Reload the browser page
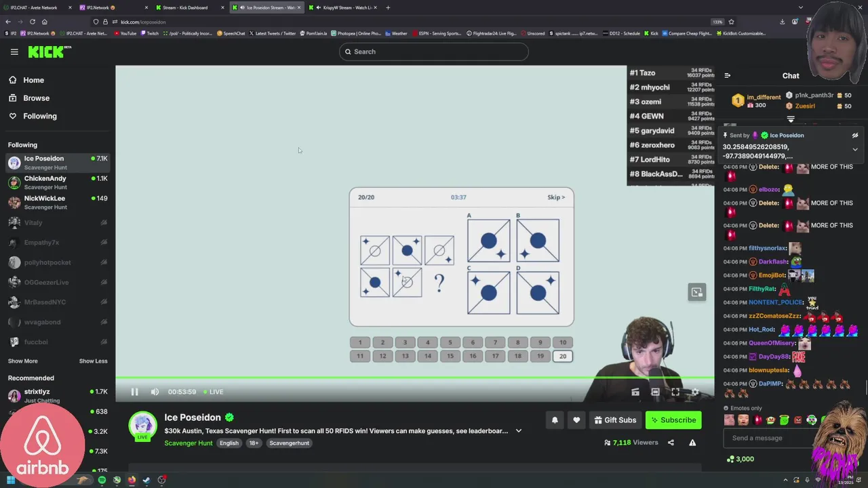868x488 pixels. pyautogui.click(x=32, y=22)
